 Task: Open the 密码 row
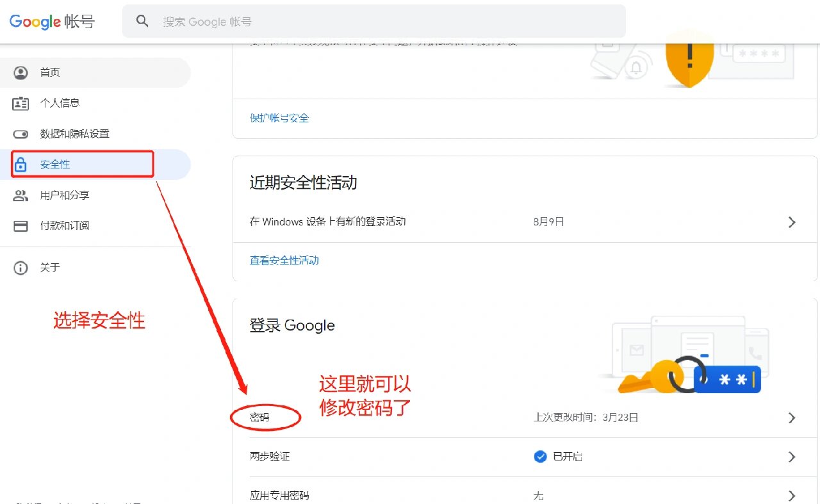(x=525, y=418)
